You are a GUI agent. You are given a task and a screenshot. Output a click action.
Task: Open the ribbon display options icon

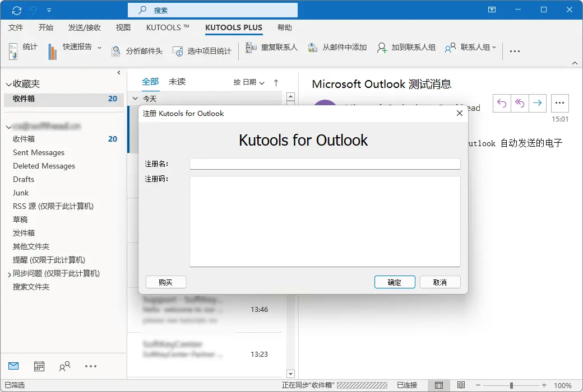pyautogui.click(x=492, y=10)
